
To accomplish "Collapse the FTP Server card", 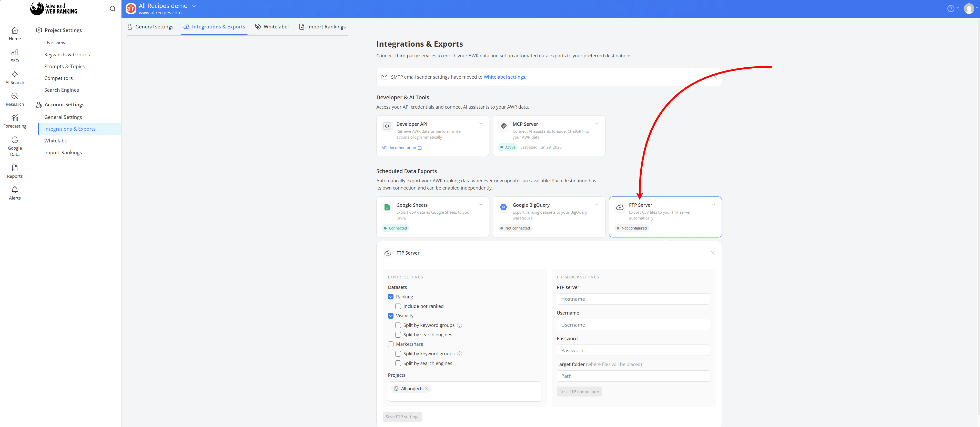I will (x=714, y=205).
